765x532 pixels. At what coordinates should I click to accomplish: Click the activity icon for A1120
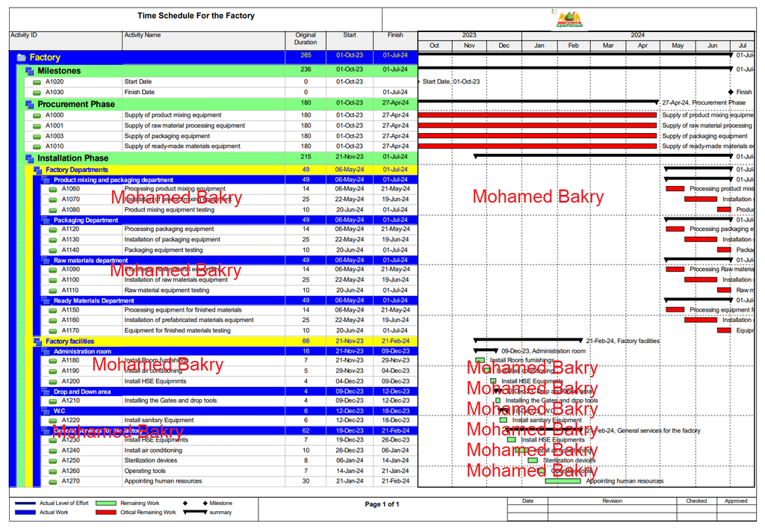click(53, 229)
